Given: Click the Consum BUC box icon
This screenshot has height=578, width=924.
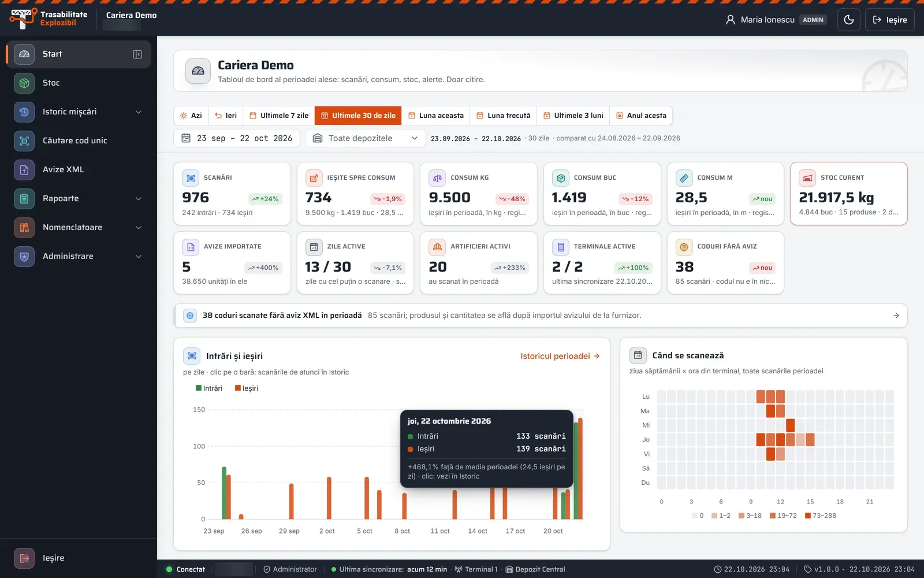Looking at the screenshot, I should (561, 177).
